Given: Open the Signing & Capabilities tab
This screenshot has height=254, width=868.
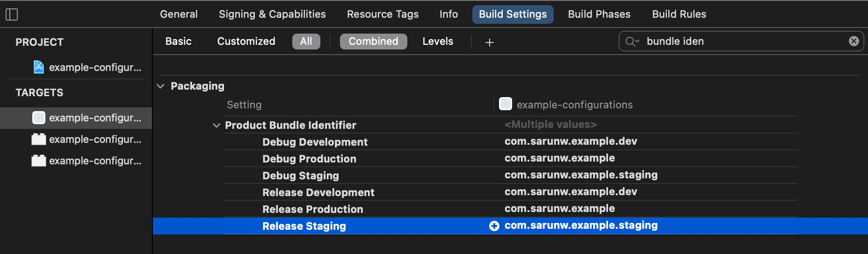Looking at the screenshot, I should coord(272,14).
